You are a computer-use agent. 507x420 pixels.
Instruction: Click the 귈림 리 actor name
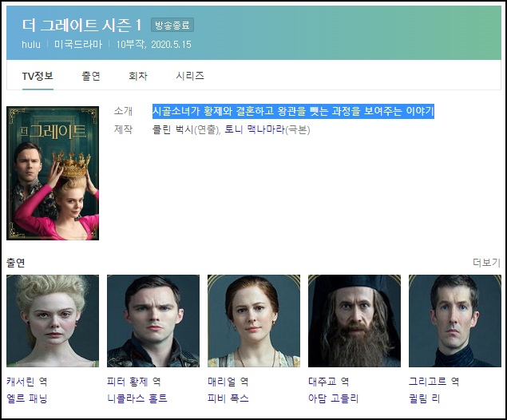(424, 398)
